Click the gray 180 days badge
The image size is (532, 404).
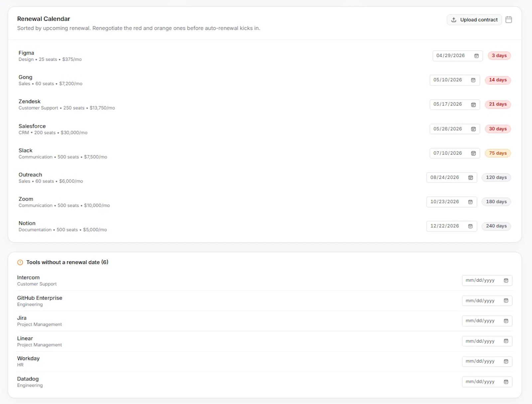point(496,202)
